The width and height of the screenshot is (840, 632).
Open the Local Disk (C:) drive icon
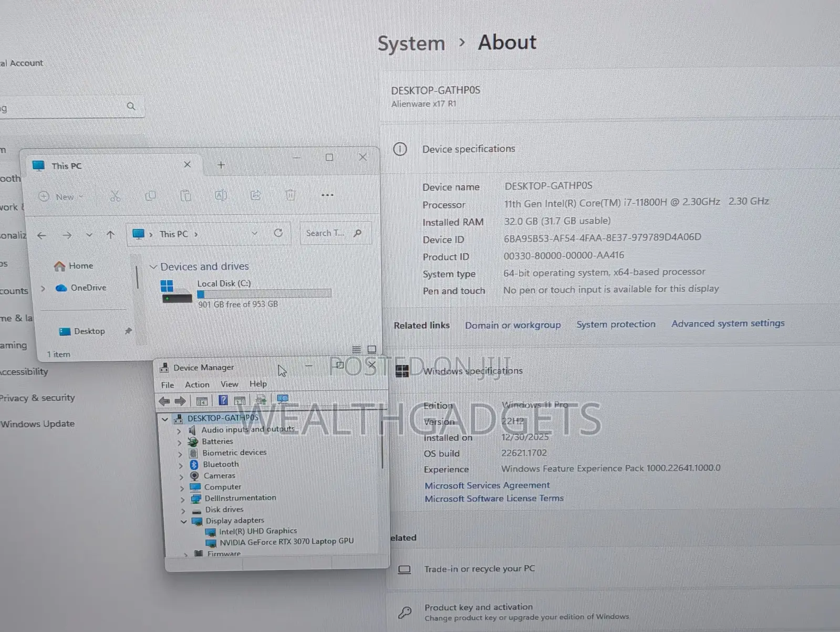pos(176,292)
